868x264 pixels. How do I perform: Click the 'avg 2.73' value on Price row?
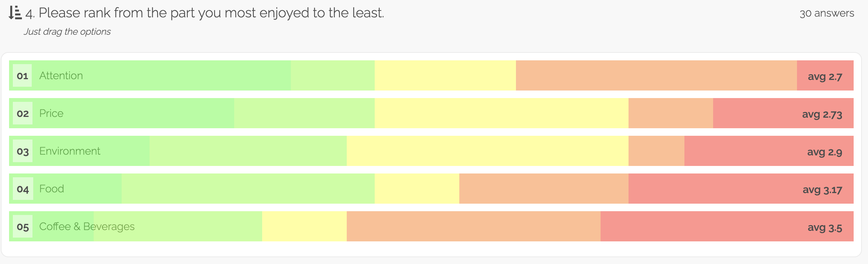(822, 115)
